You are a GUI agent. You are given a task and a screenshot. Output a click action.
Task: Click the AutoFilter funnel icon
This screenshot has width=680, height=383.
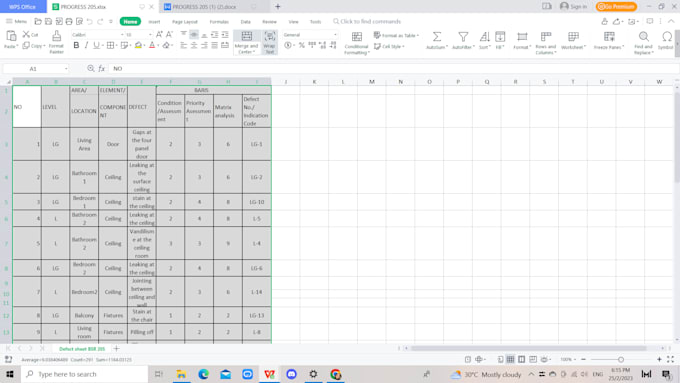463,37
